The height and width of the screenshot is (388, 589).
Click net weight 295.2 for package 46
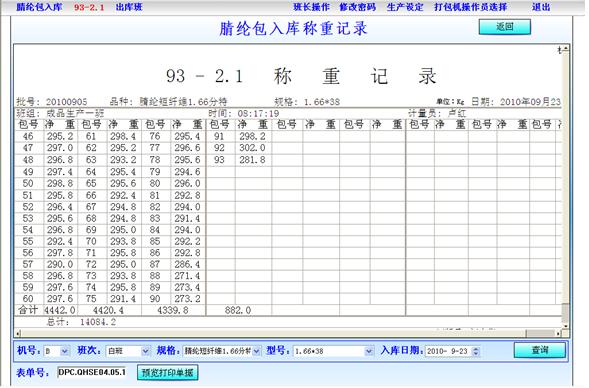pyautogui.click(x=60, y=136)
